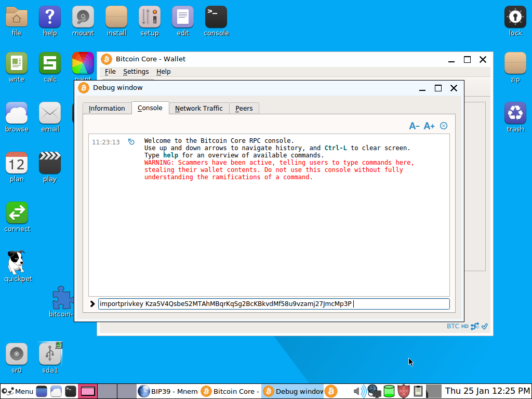Click the Bitcoin tray icon in taskbar
Viewport: 532px width, 399px height.
331,391
